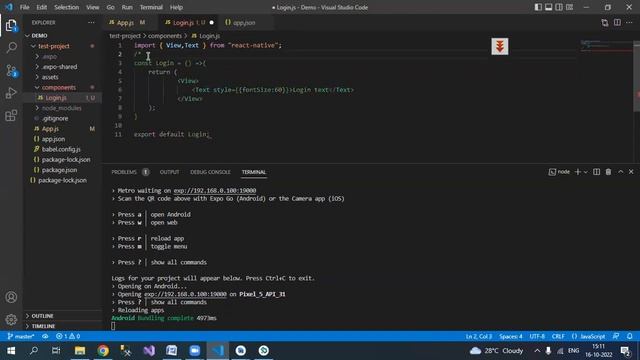Kill the terminal with trash icon
The image size is (640, 360).
coord(608,172)
